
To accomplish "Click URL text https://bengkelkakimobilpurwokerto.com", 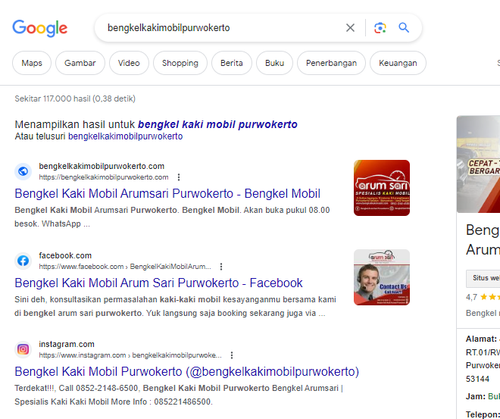I will tap(104, 177).
